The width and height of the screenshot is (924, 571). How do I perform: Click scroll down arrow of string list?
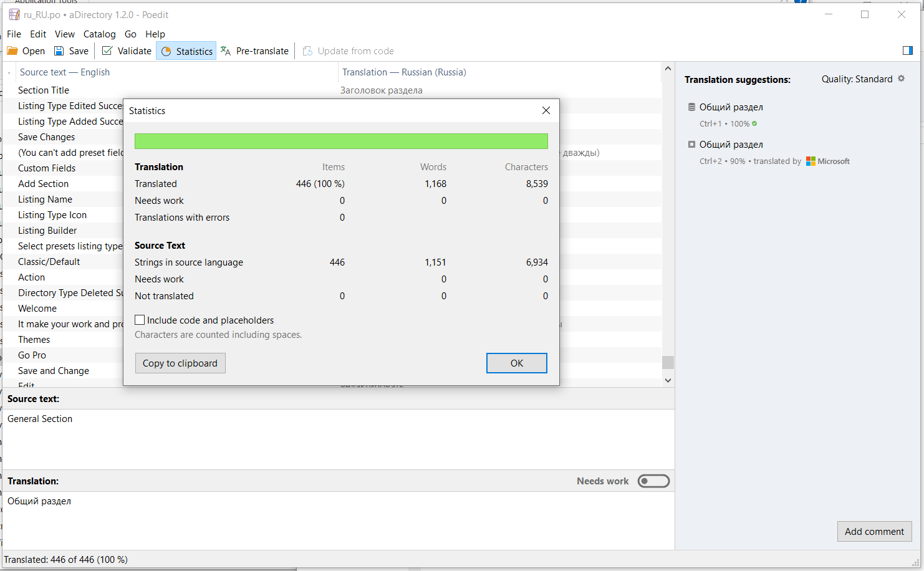click(668, 380)
